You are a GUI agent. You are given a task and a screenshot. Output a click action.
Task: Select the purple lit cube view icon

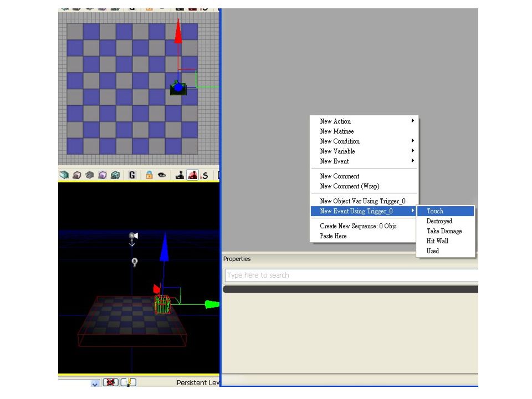pyautogui.click(x=103, y=175)
